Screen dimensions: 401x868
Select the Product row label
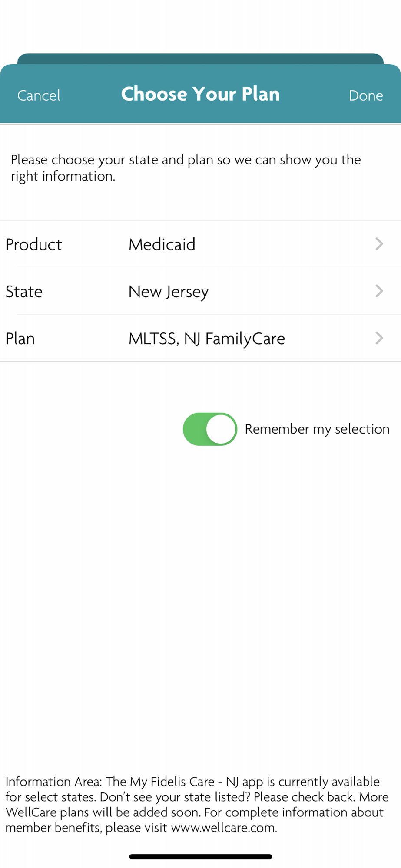tap(34, 244)
